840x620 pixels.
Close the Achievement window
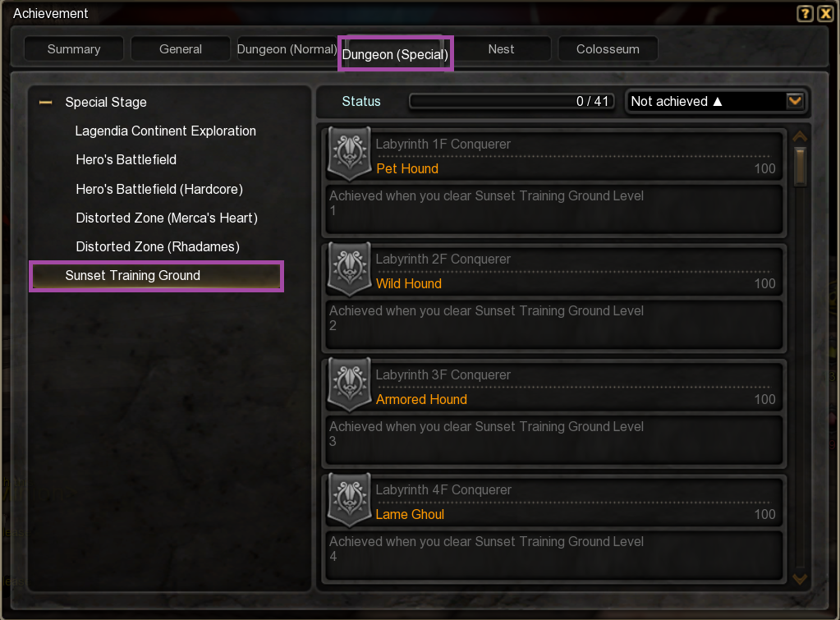(825, 13)
